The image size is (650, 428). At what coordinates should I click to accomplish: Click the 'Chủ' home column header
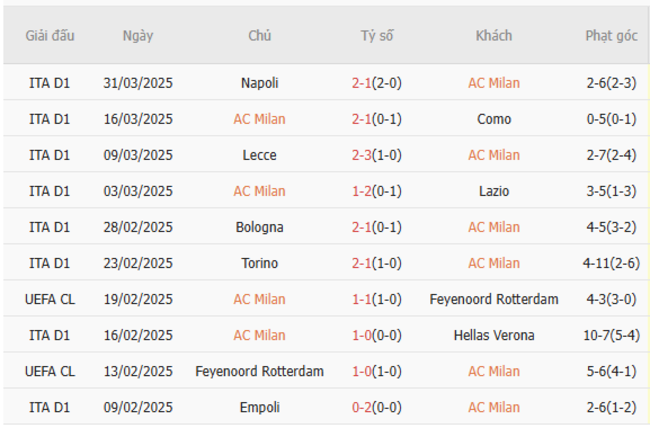coord(260,35)
